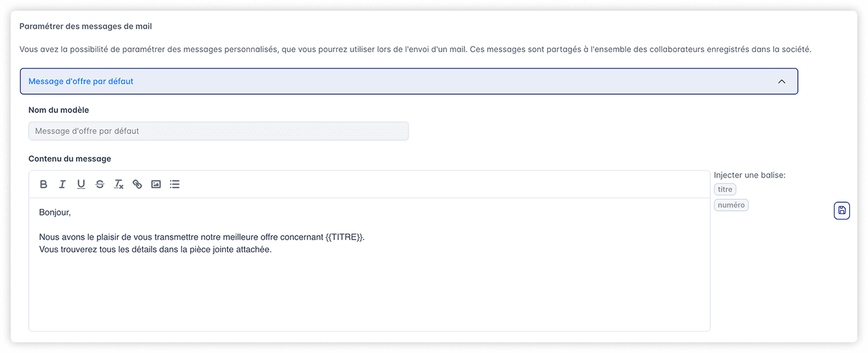Insert an image into the message
Screen dimensions: 868x353
point(156,184)
